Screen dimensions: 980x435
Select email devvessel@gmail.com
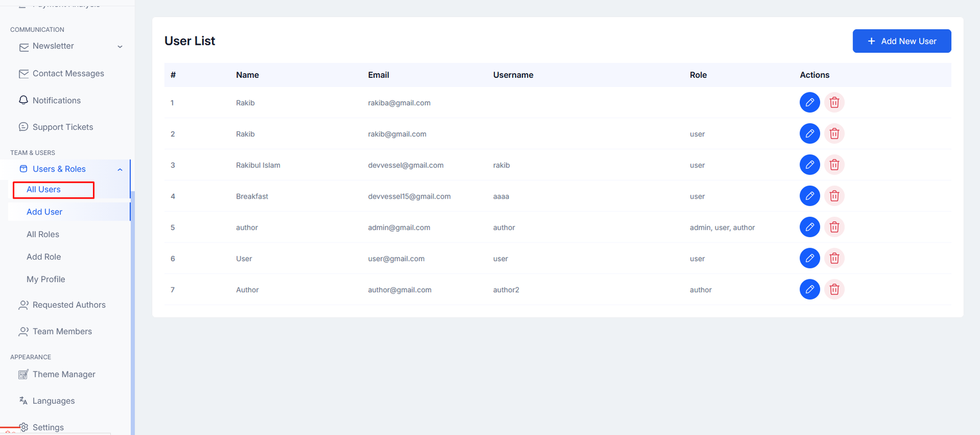tap(405, 165)
